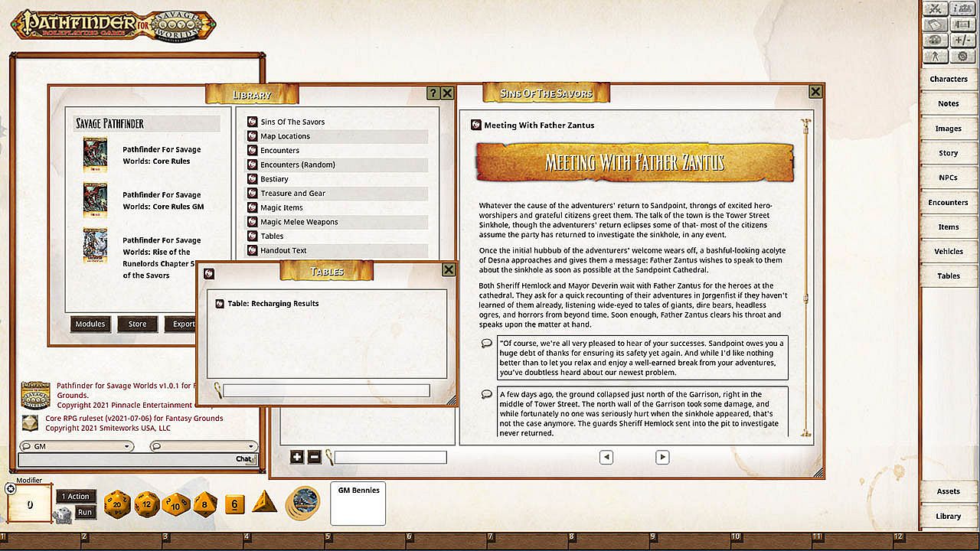Click the link icon beside Sins Of The Savors
Screen dimensions: 980x551
click(x=252, y=122)
